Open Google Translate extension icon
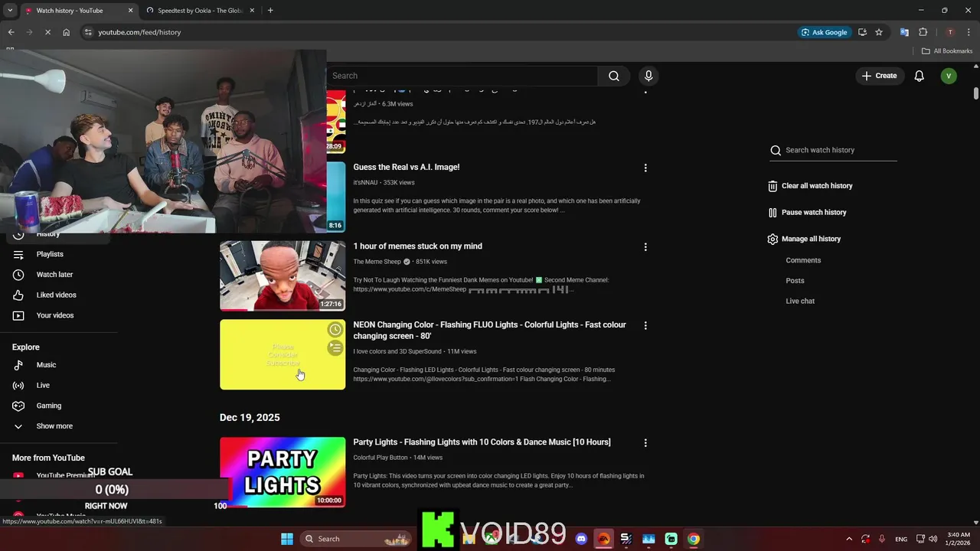Screen dimensions: 980x551 coord(904,32)
